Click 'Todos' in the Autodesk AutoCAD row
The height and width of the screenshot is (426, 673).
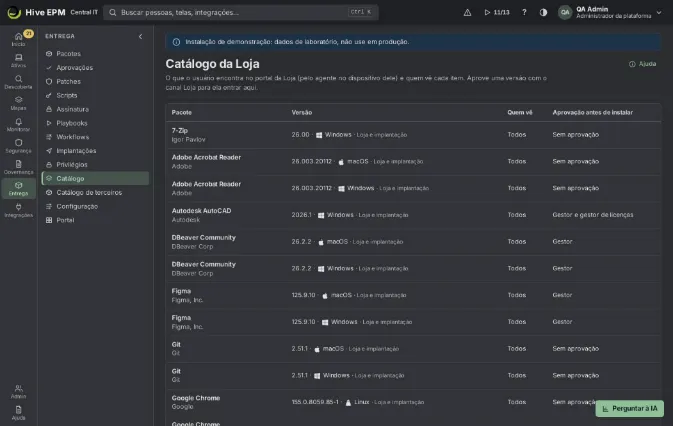tap(516, 215)
